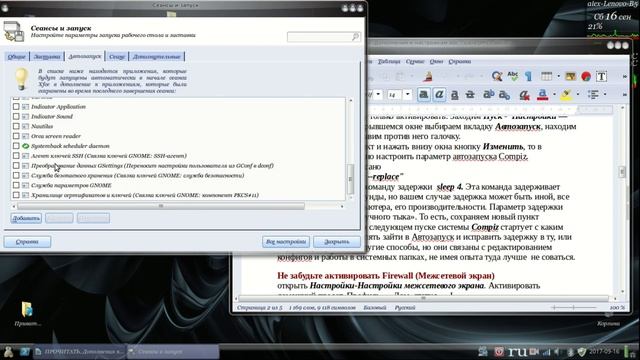
Task: Click the Все настройки button
Action: (286, 242)
